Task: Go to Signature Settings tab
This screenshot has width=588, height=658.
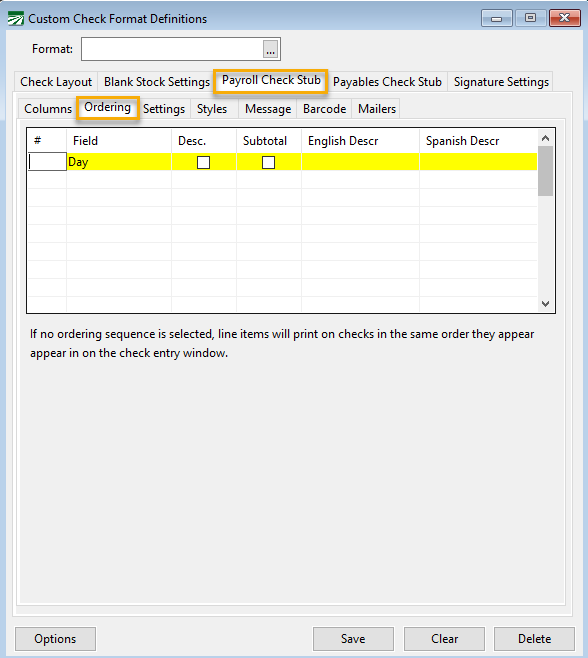Action: point(501,82)
